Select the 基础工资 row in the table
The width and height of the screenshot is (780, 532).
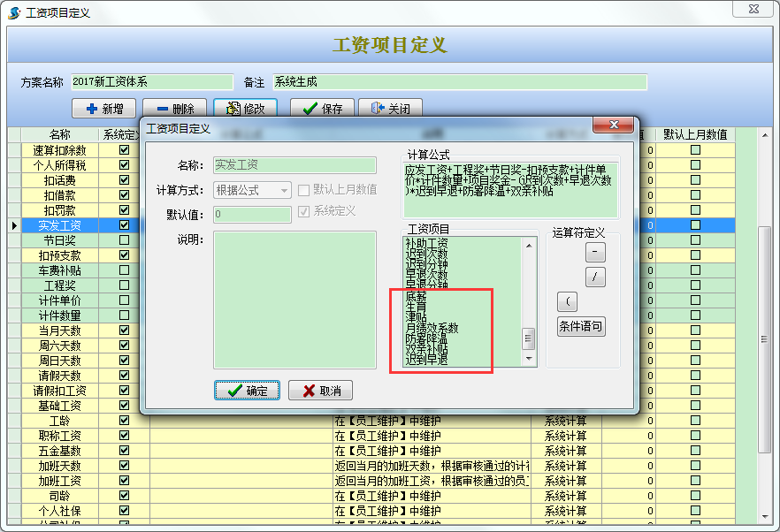click(60, 406)
